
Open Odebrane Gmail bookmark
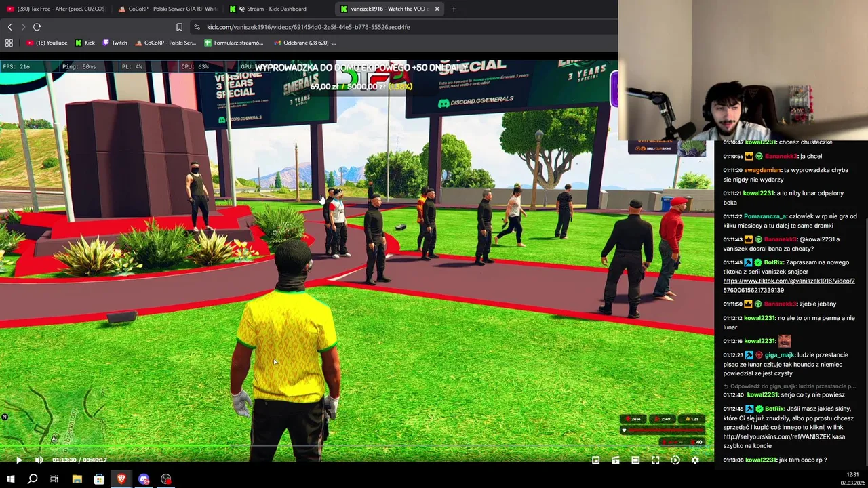[x=305, y=43]
